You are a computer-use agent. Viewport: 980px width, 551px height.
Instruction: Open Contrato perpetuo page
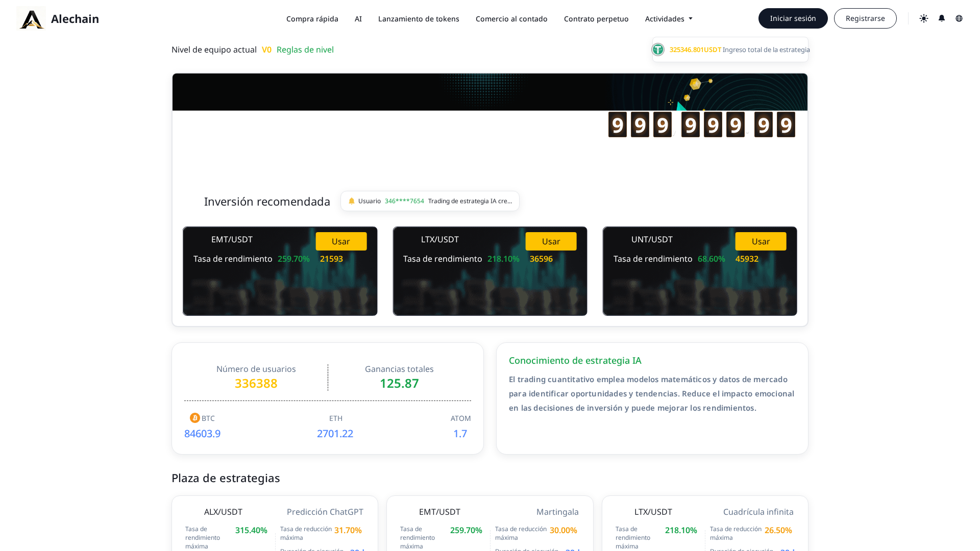coord(596,19)
